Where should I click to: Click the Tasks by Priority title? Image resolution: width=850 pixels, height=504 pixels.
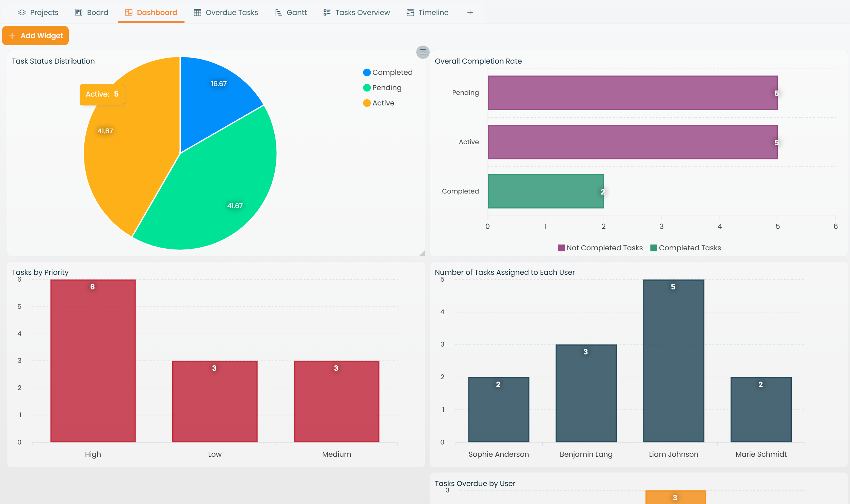pyautogui.click(x=40, y=272)
